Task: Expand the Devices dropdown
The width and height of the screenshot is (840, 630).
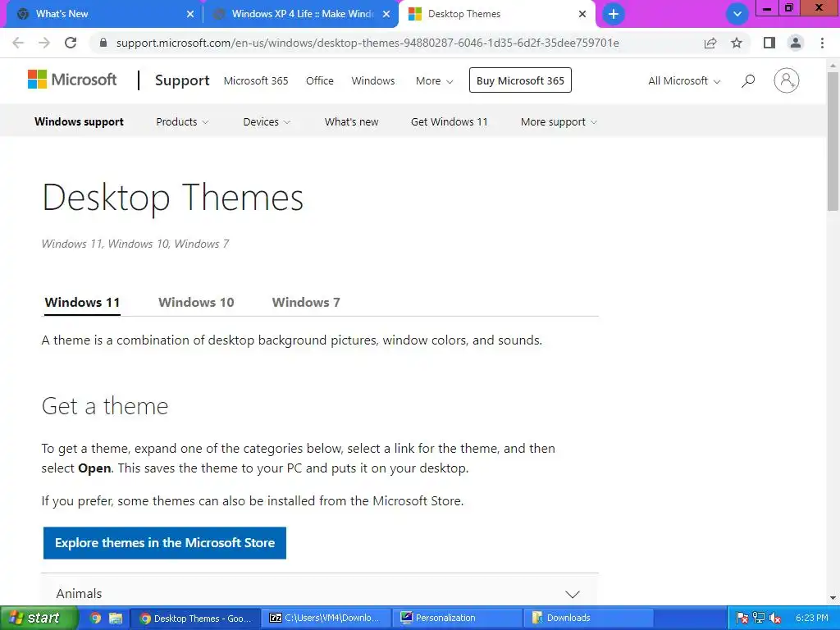Action: click(x=267, y=121)
